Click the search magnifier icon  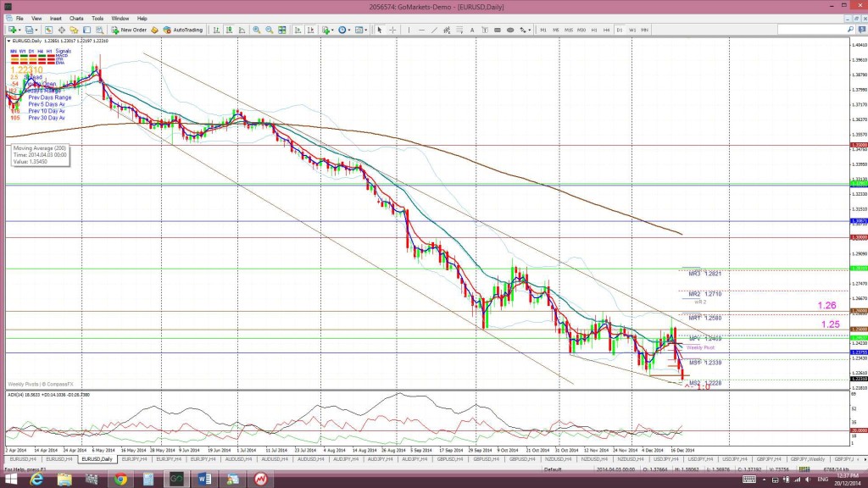tap(850, 30)
